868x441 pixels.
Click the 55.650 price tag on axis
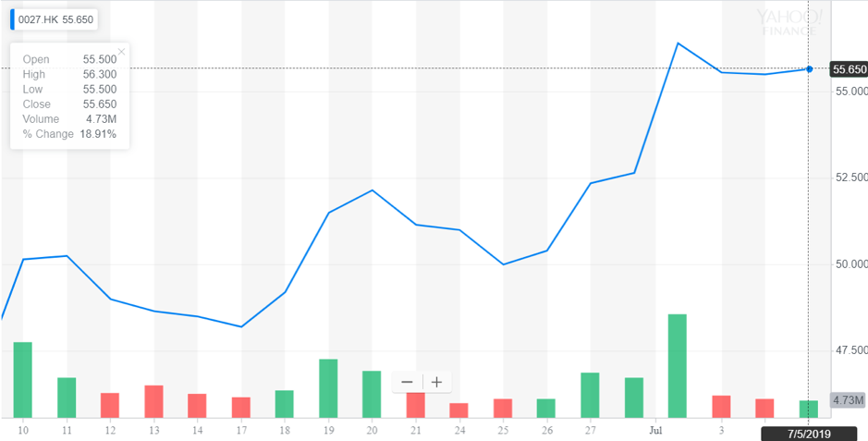point(850,69)
